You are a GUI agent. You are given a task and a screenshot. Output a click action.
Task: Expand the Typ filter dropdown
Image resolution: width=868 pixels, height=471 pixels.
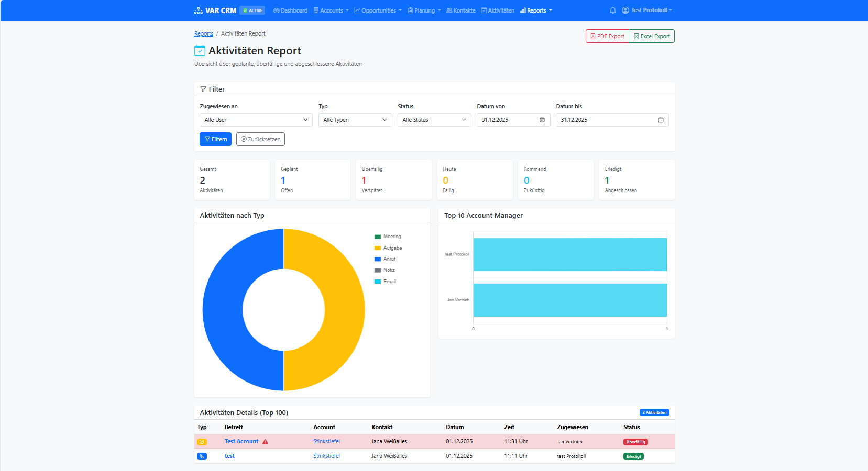click(355, 120)
